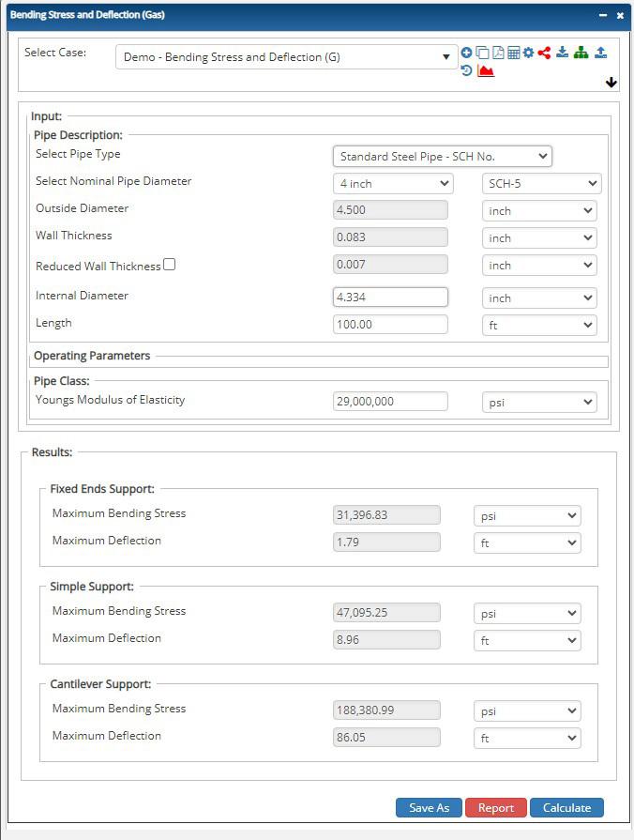The image size is (634, 840).
Task: Click the red area chart icon
Action: tap(486, 70)
